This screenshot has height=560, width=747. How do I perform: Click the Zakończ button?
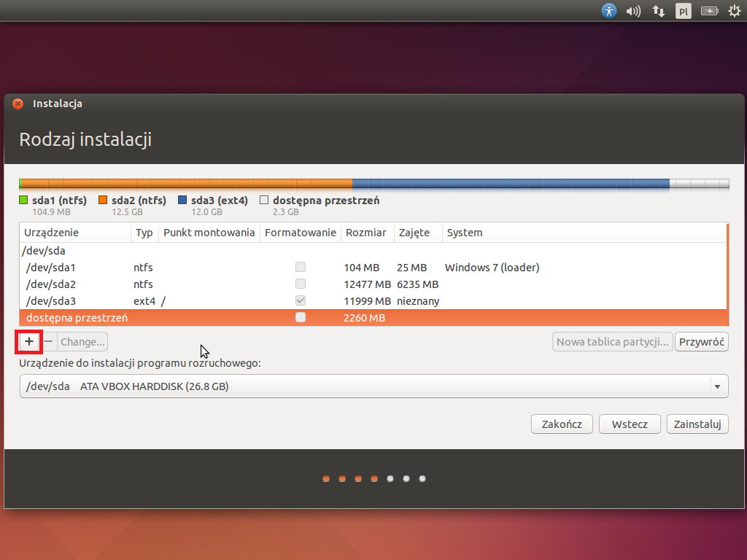point(562,424)
